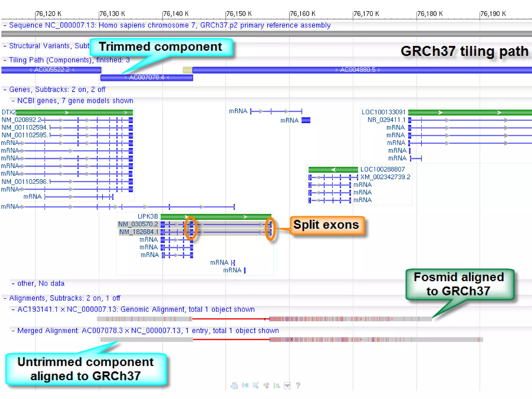This screenshot has width=532, height=399.
Task: Click the LOC100288807 gene label
Action: [382, 169]
